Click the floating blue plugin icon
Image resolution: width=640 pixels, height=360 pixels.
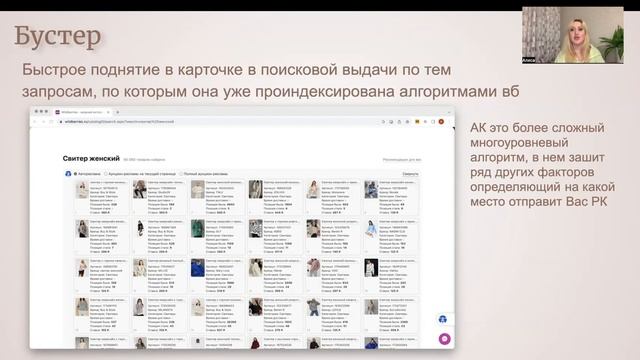click(442, 319)
